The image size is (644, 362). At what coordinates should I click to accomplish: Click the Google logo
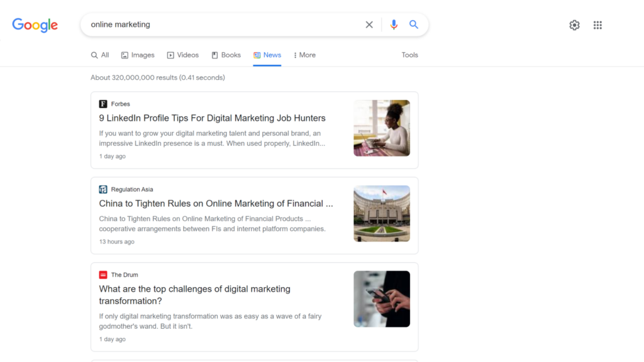pyautogui.click(x=35, y=25)
